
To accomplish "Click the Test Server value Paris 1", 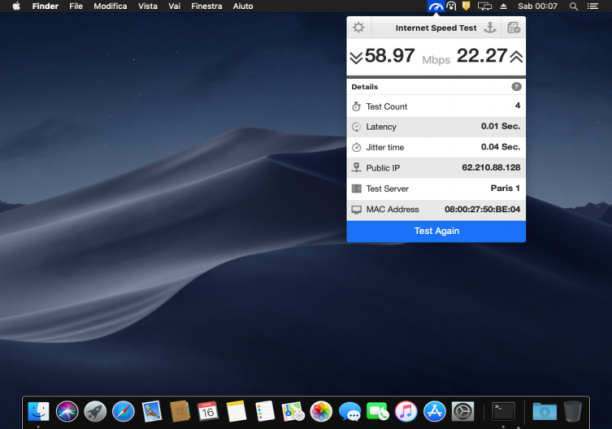I will click(505, 188).
